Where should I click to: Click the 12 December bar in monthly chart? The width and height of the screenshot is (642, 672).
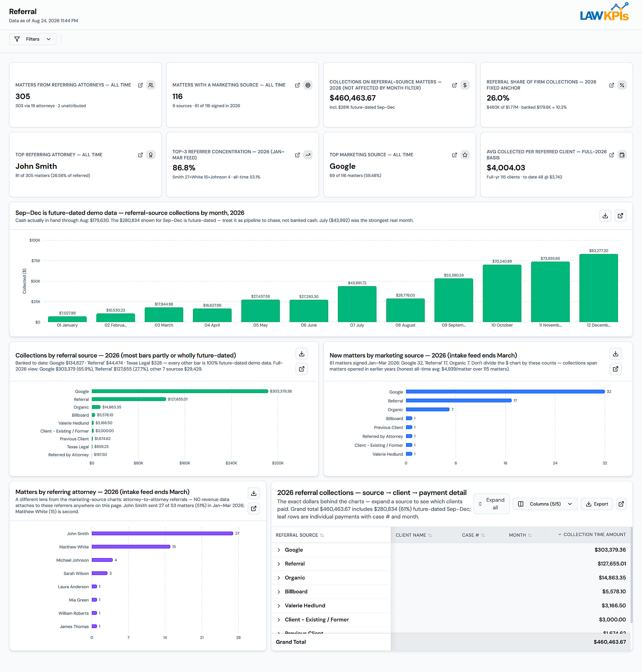click(599, 288)
